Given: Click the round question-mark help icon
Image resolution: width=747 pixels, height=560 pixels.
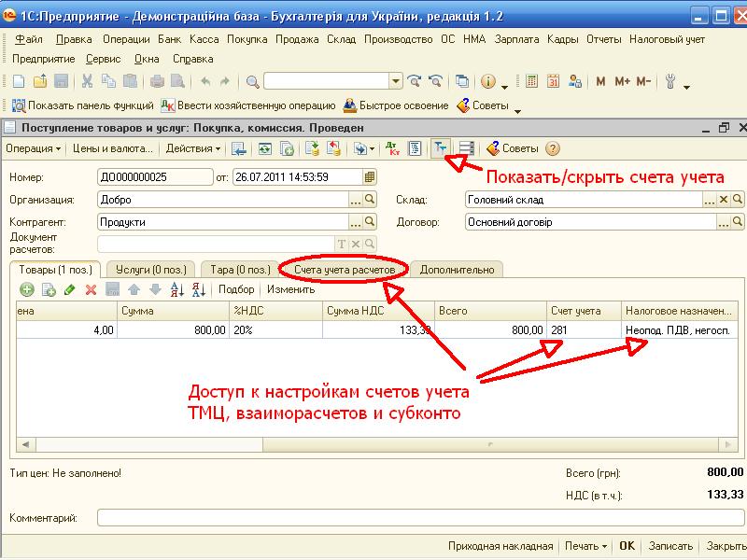Looking at the screenshot, I should coord(552,148).
